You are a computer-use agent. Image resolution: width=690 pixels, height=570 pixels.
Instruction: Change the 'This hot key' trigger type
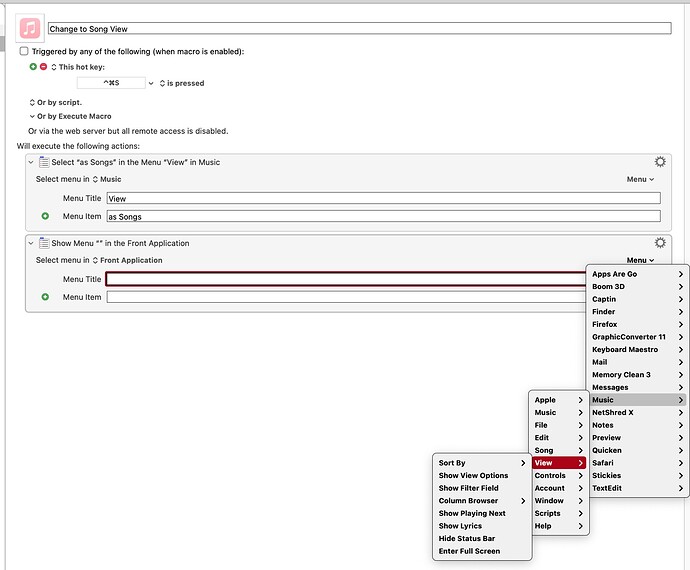coord(78,67)
